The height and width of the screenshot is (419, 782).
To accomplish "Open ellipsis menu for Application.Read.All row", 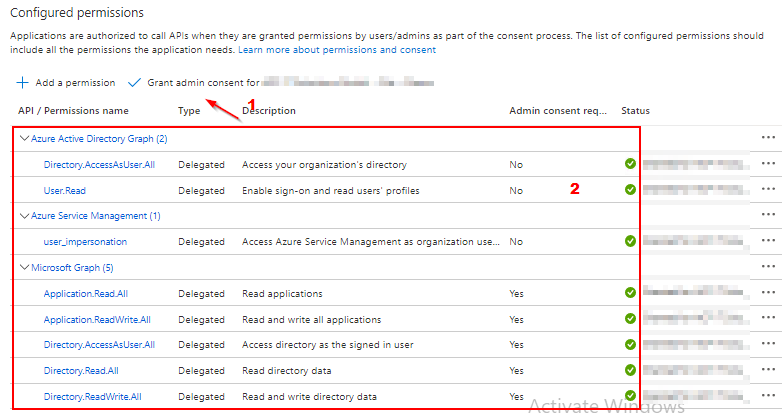I will coord(768,293).
